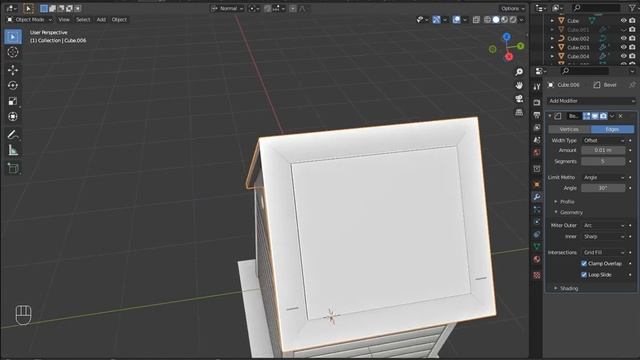
Task: Choose the Add Cube tool
Action: click(13, 168)
